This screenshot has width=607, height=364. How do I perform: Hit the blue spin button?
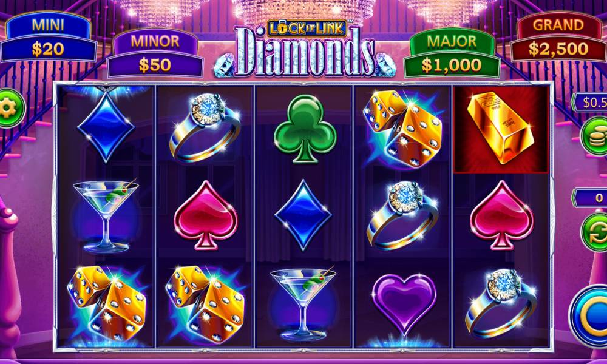(x=589, y=315)
